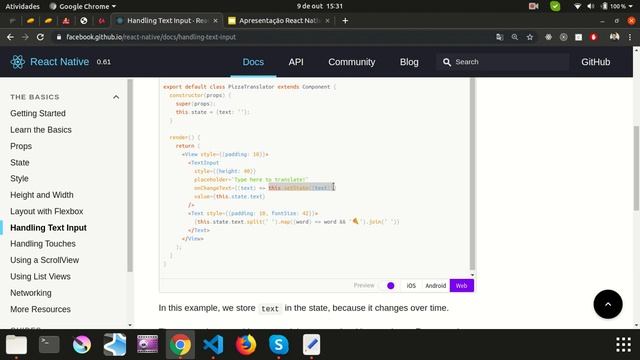Open Height and Width in the sidebar

pos(42,195)
